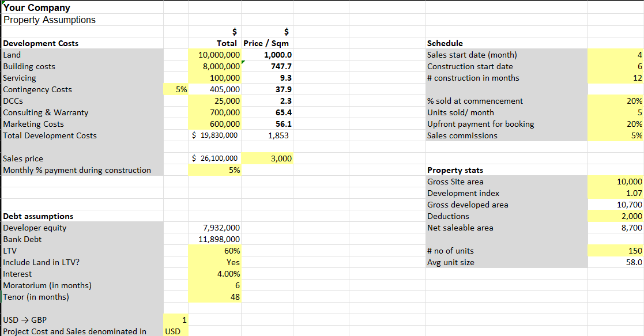
Task: Click the 'Include Land in LTV?' Yes cell
Action: (x=215, y=262)
